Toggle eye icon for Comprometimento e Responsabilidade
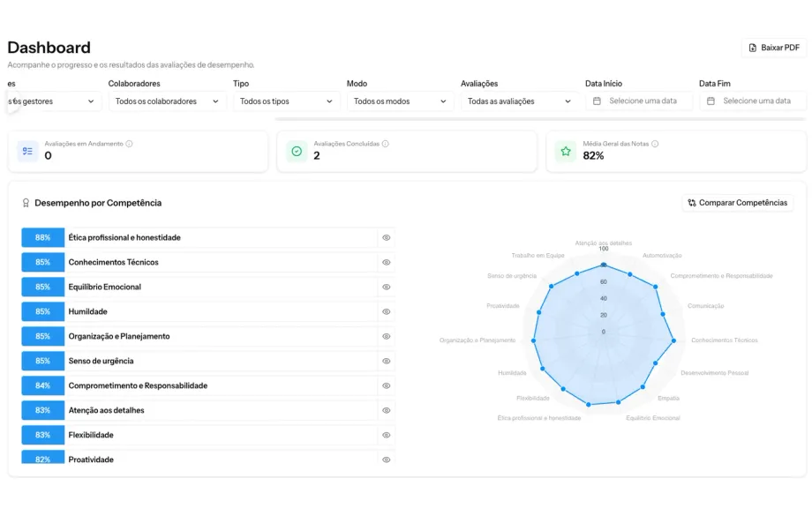812x508 pixels. [x=387, y=385]
